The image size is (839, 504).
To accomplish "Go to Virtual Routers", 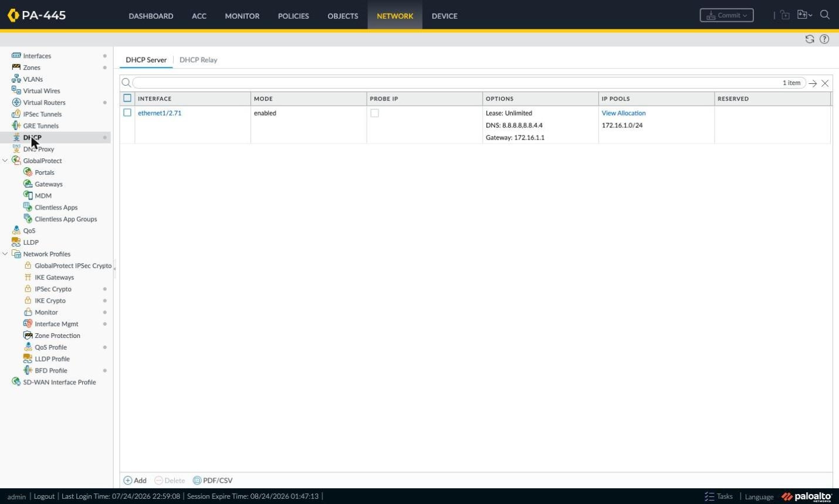I will pos(44,103).
